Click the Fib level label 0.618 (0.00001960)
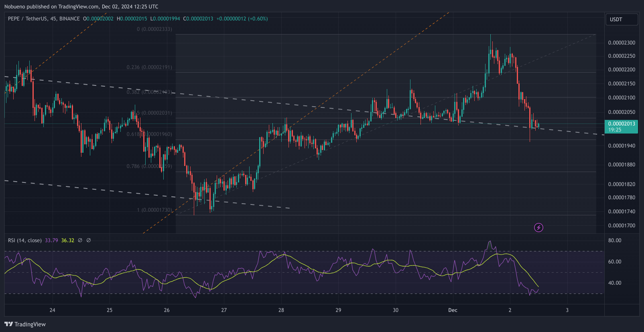 [x=149, y=134]
